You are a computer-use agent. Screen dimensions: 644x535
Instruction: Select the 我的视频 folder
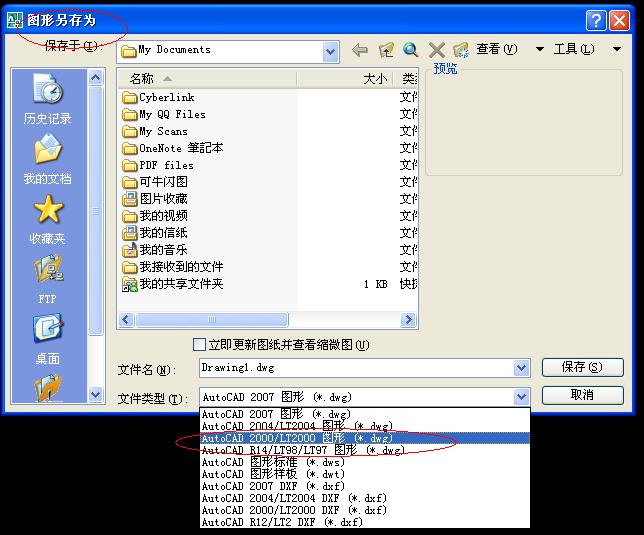pyautogui.click(x=155, y=216)
